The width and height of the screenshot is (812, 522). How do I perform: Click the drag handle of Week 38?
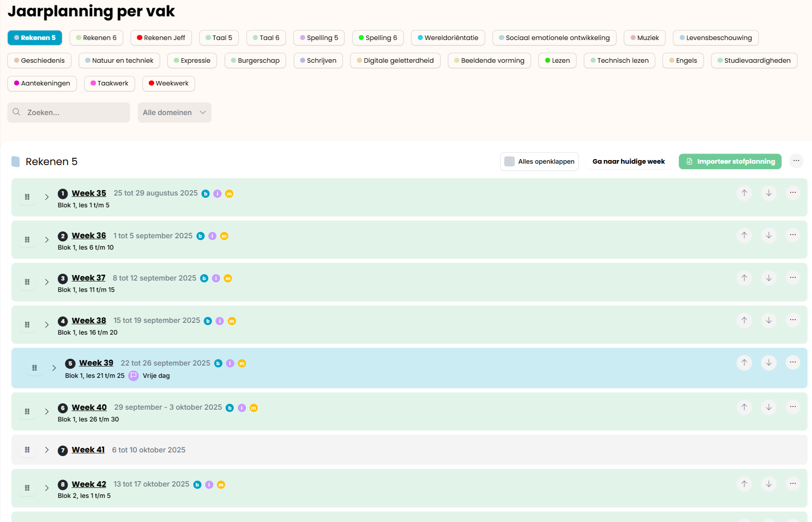coord(27,325)
